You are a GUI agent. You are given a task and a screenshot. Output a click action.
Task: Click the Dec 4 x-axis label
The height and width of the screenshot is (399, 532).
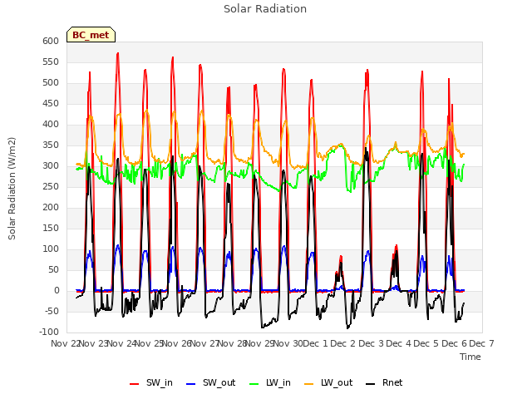pos(399,343)
